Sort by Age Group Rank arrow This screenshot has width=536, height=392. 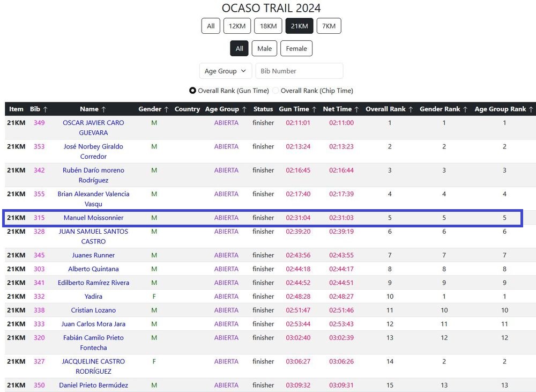click(x=531, y=109)
